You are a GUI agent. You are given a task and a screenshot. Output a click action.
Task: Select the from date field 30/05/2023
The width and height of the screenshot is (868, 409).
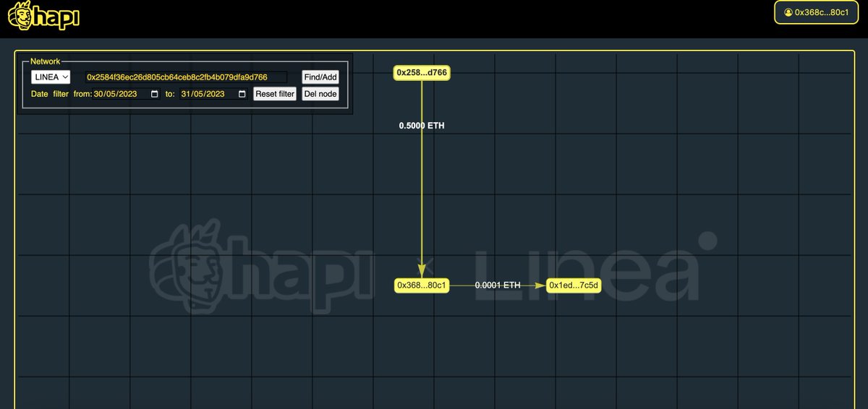coord(126,94)
